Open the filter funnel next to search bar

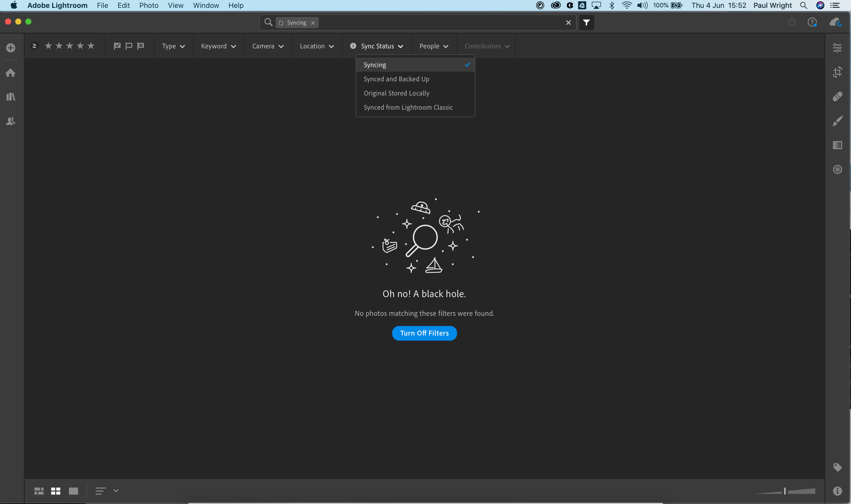586,23
